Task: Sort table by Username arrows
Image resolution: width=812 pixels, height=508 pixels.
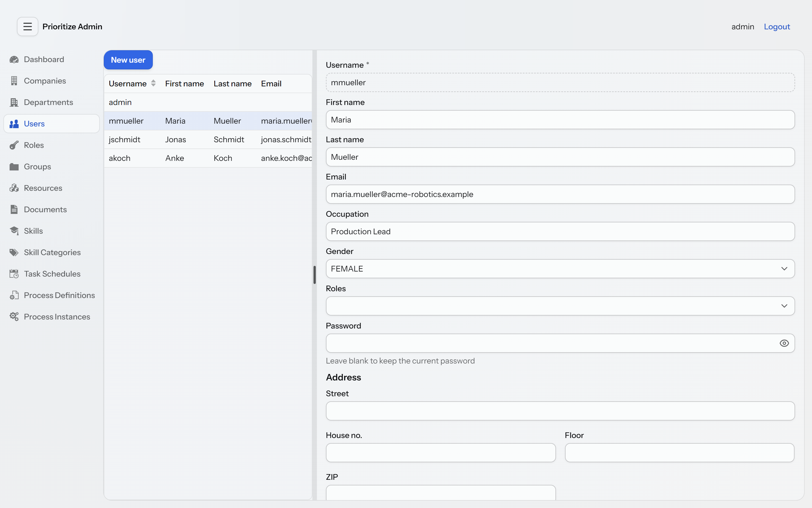Action: pyautogui.click(x=153, y=83)
